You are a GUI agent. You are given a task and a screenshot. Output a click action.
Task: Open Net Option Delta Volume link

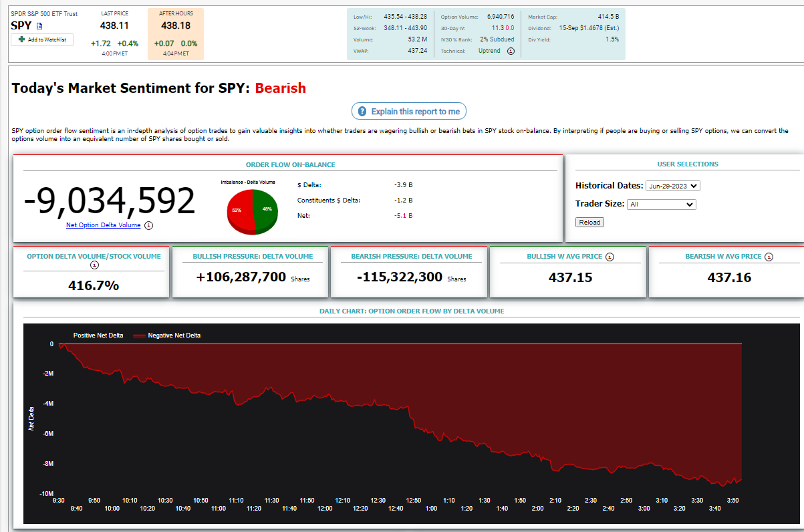click(x=103, y=225)
